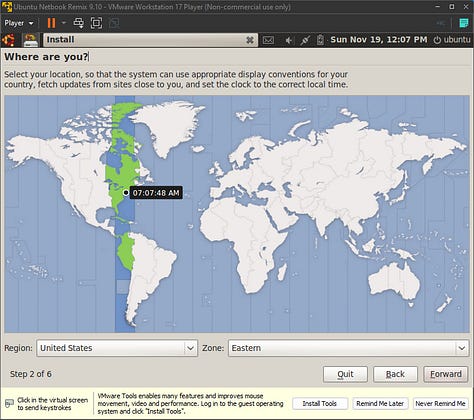
Task: Expand the Zone dropdown arrow
Action: [462, 348]
